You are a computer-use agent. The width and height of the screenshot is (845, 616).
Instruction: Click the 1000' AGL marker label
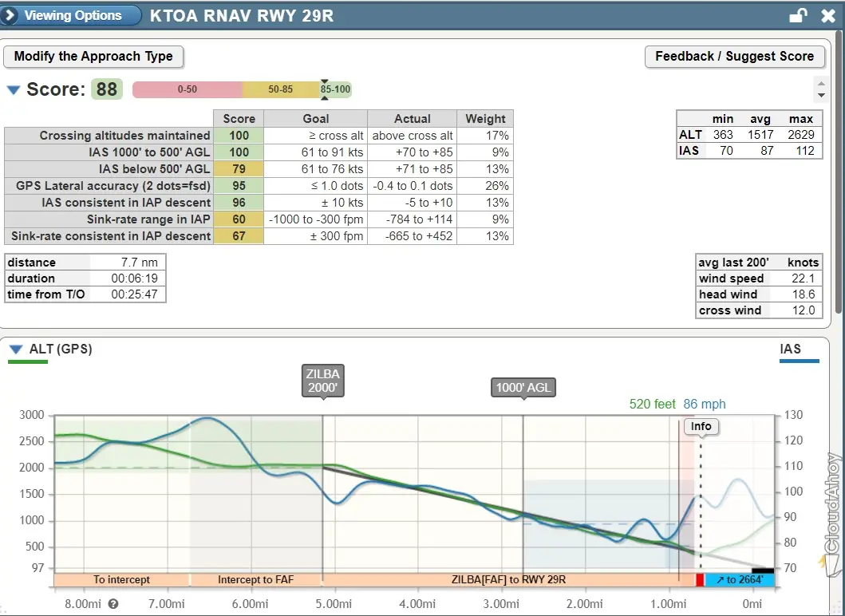(523, 388)
